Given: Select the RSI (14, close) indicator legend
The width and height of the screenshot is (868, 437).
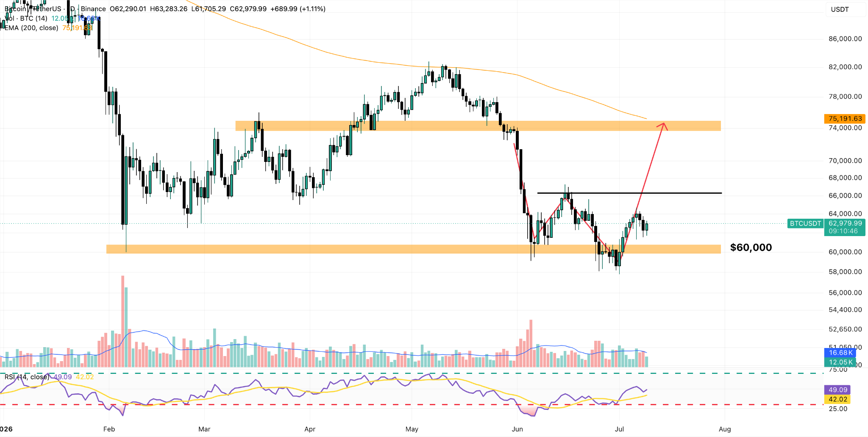Looking at the screenshot, I should (x=27, y=377).
